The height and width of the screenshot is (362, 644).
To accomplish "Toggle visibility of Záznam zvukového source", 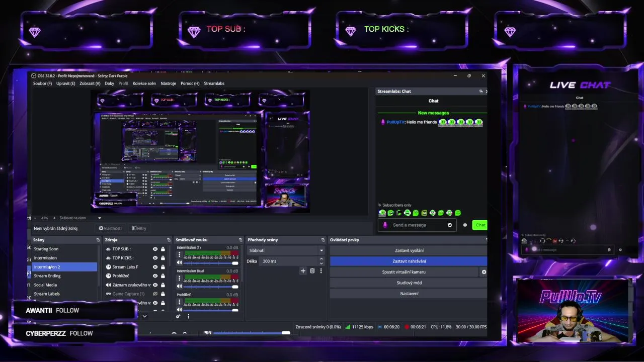I will (155, 285).
